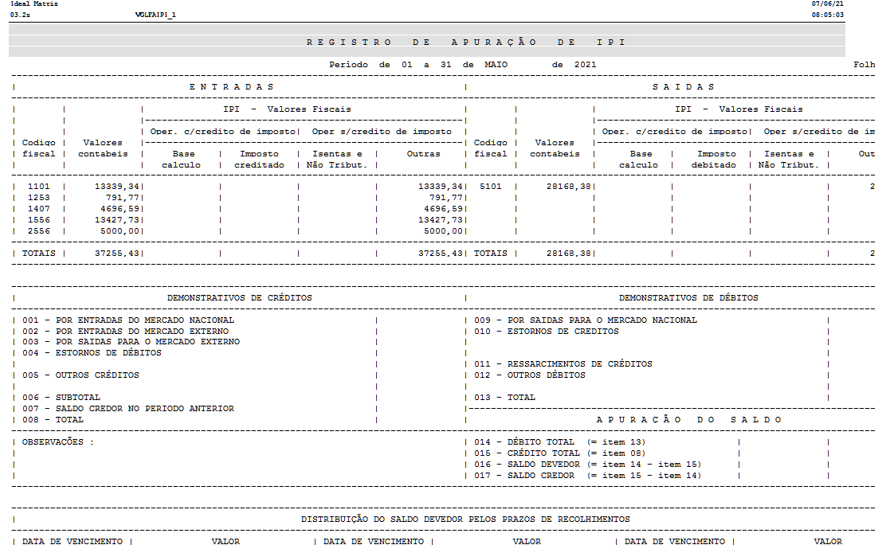The image size is (875, 548).
Task: Click valores contabeis 13427,73 for code 1556
Action: pos(117,220)
